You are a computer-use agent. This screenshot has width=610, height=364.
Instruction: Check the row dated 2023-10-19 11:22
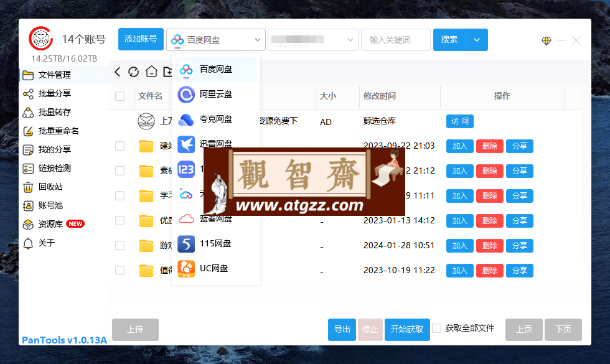(x=120, y=271)
